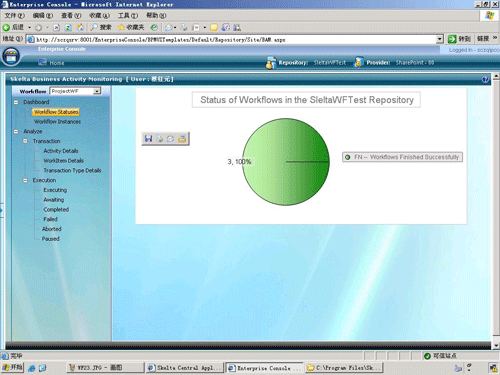Click the Enterprise Console logo icon

coord(11,56)
